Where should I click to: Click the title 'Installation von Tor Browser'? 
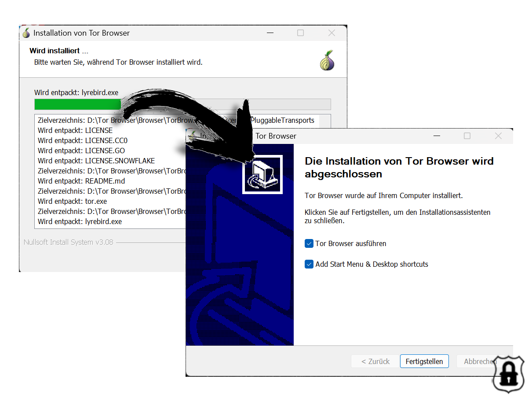(82, 33)
